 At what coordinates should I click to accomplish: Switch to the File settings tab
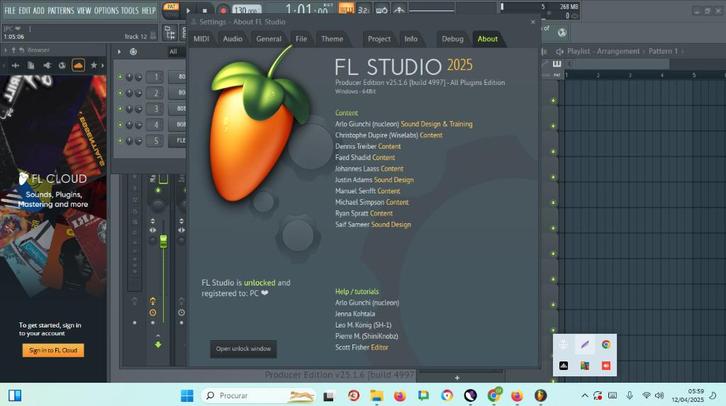pyautogui.click(x=301, y=39)
